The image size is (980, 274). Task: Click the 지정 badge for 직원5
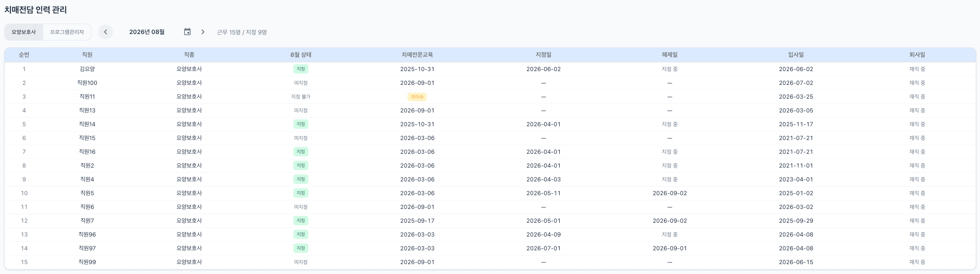[x=301, y=193]
